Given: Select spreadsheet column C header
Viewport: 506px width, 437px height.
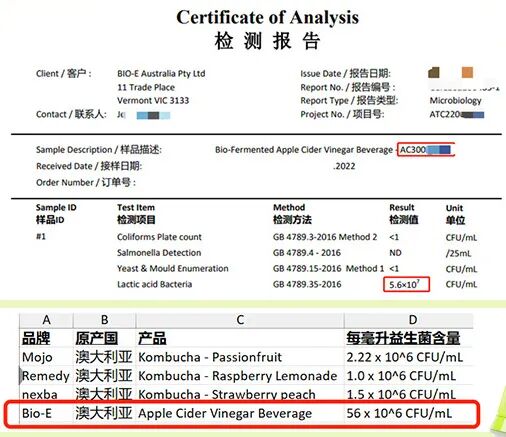Looking at the screenshot, I should (240, 320).
